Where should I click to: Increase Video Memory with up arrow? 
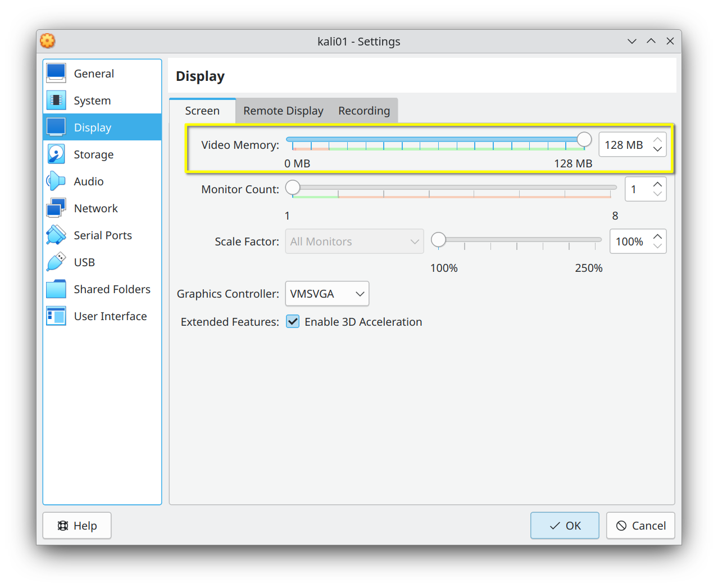point(657,140)
